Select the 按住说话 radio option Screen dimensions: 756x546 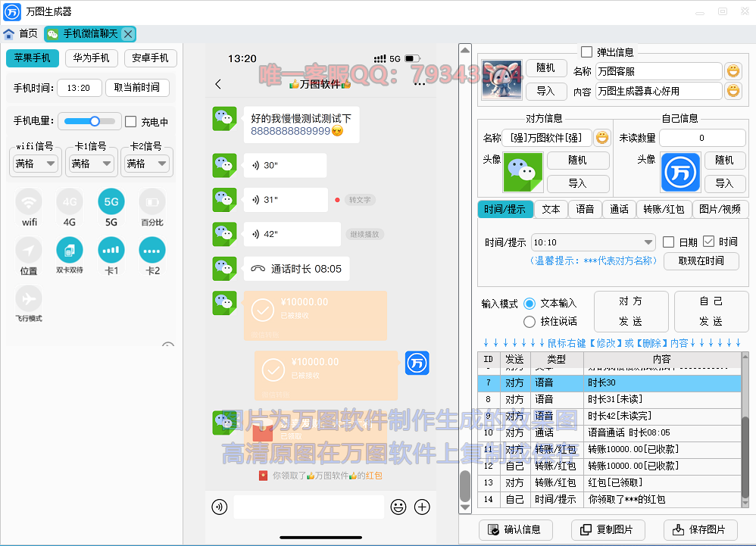pyautogui.click(x=530, y=322)
